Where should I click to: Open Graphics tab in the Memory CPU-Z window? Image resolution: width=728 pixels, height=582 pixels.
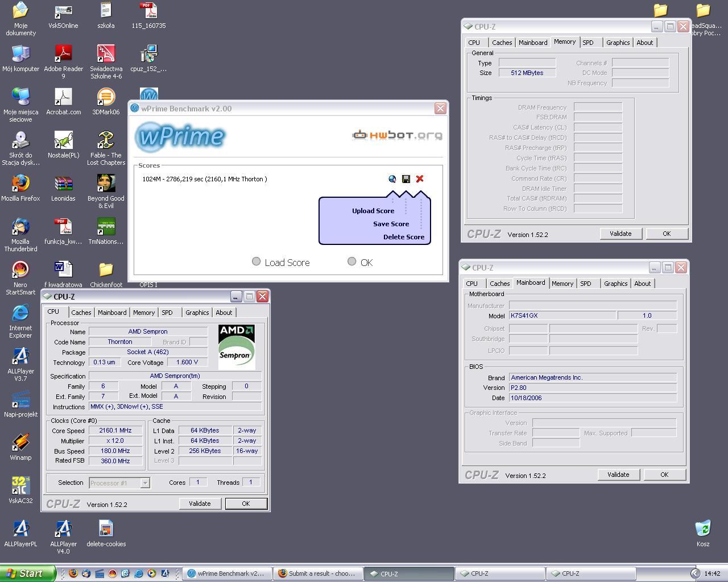(x=618, y=43)
